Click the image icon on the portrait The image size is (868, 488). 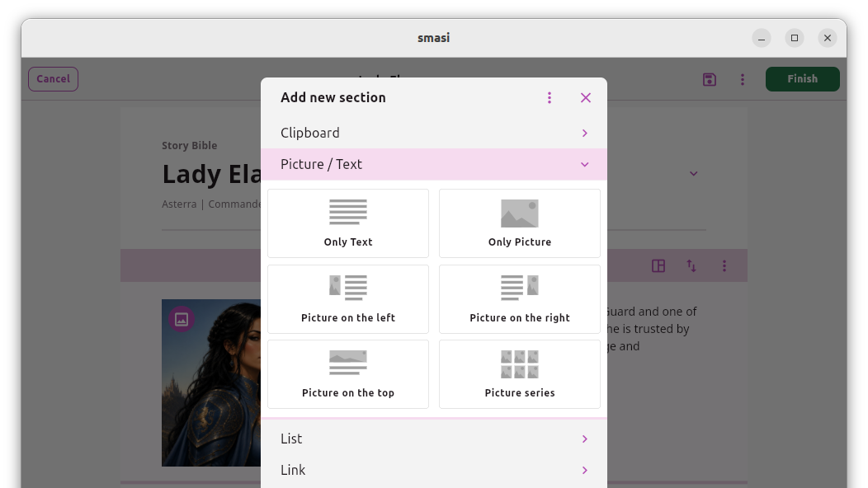click(182, 319)
